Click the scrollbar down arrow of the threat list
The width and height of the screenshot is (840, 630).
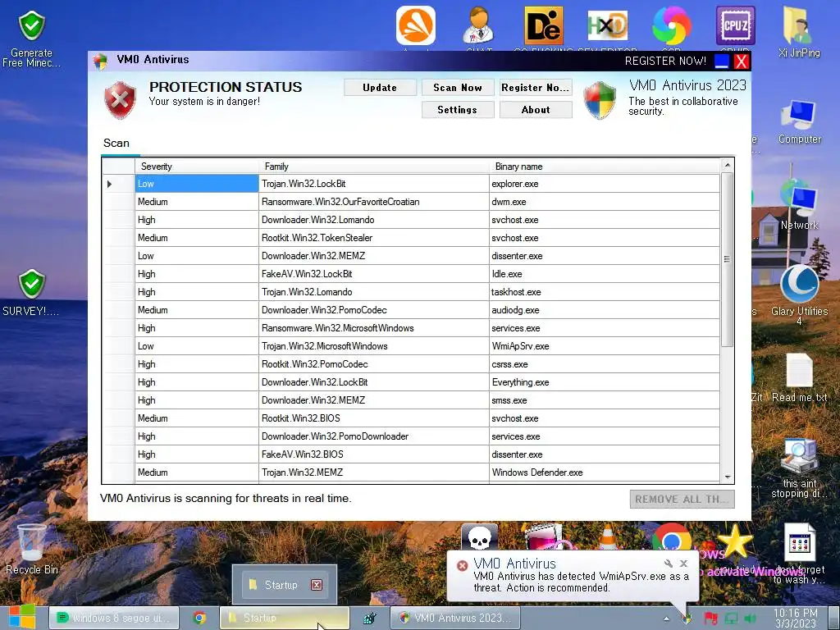pos(727,477)
